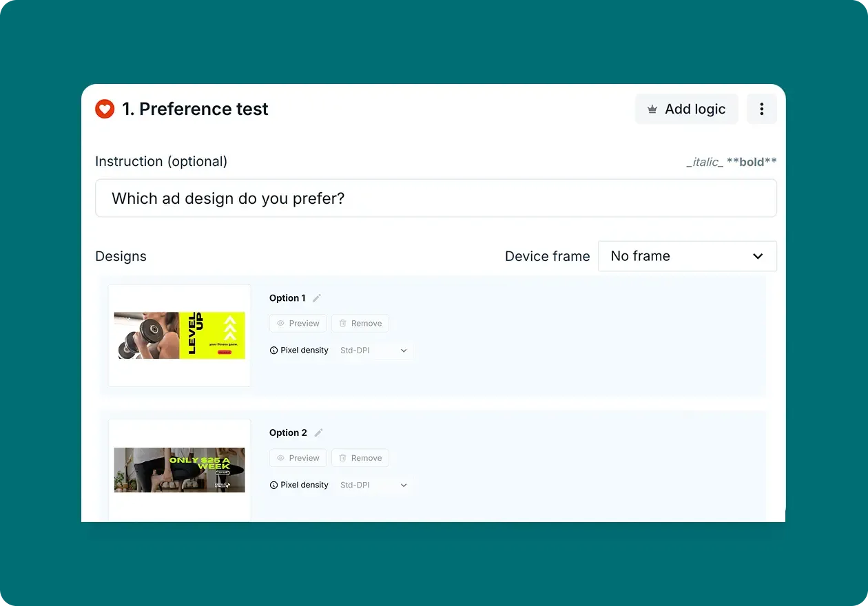The width and height of the screenshot is (868, 606).
Task: Select the LEVEL UP ad thumbnail
Action: [179, 335]
